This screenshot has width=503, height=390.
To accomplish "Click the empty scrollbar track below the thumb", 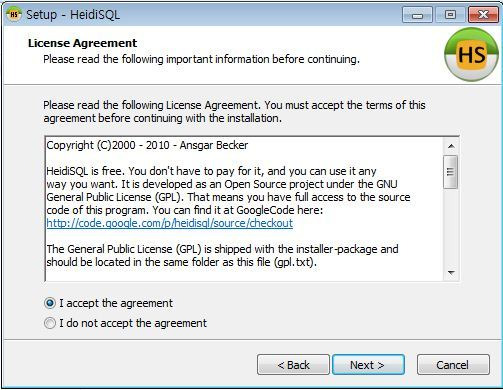I will [x=451, y=227].
